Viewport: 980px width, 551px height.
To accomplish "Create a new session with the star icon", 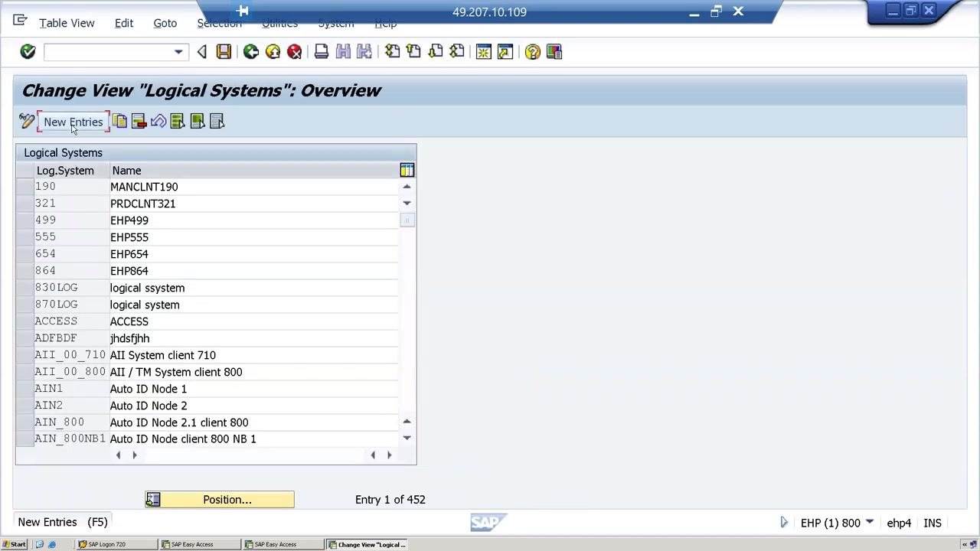I will coord(483,51).
